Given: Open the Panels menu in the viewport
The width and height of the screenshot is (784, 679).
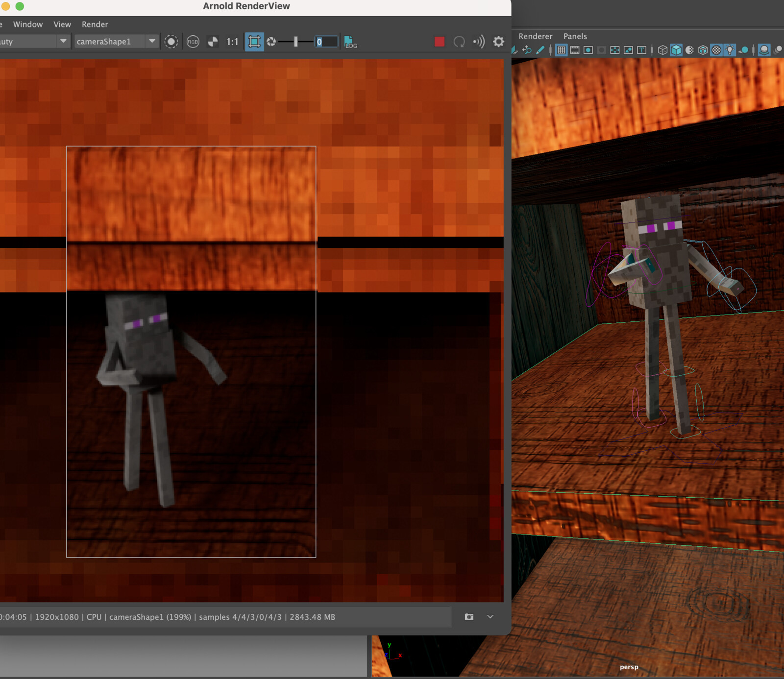Looking at the screenshot, I should point(575,36).
